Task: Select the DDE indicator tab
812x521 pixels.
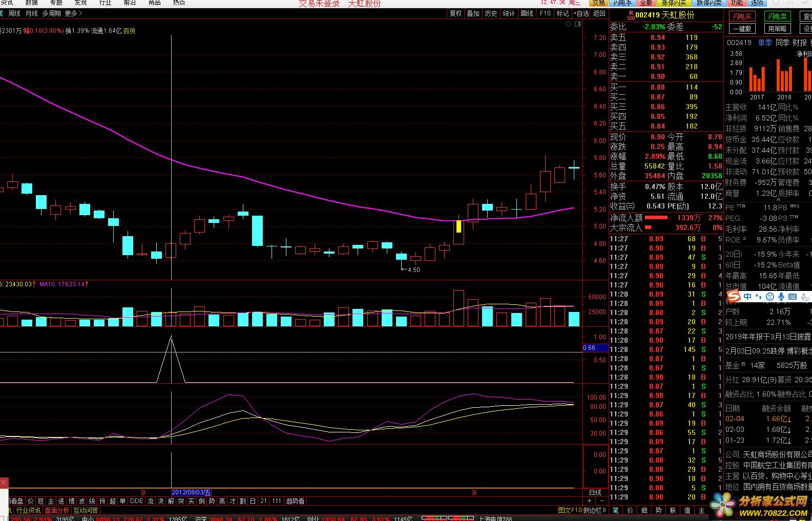Action: click(136, 501)
